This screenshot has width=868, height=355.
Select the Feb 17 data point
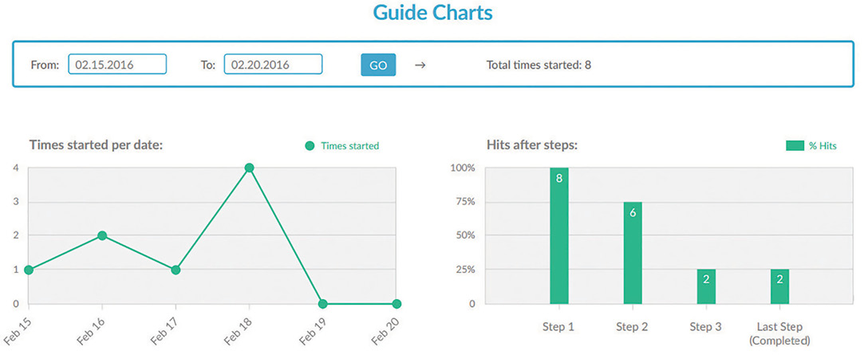[176, 270]
